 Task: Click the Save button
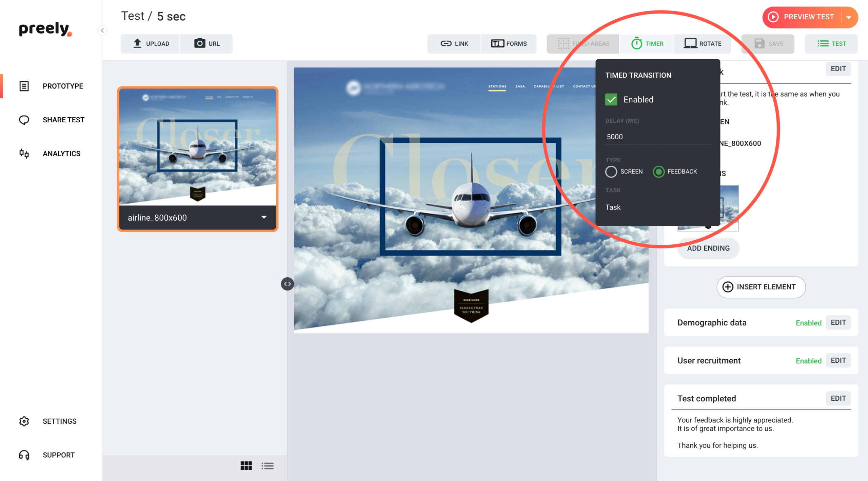click(x=768, y=44)
